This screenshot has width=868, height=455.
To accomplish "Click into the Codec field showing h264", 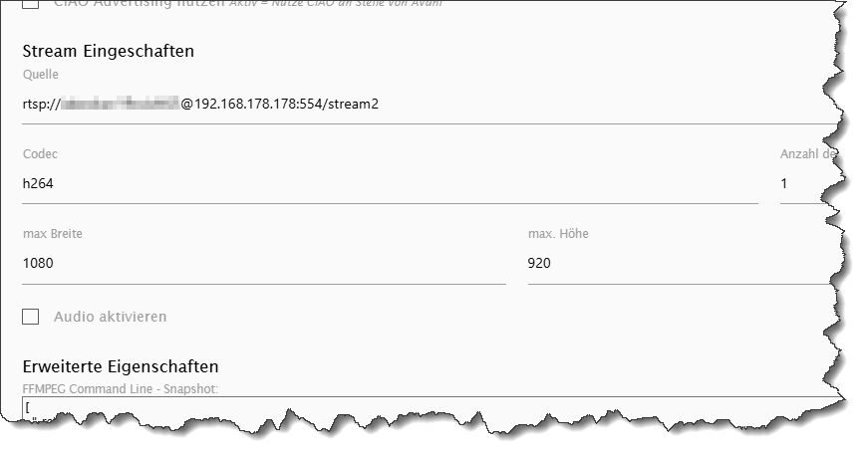I will 389,183.
